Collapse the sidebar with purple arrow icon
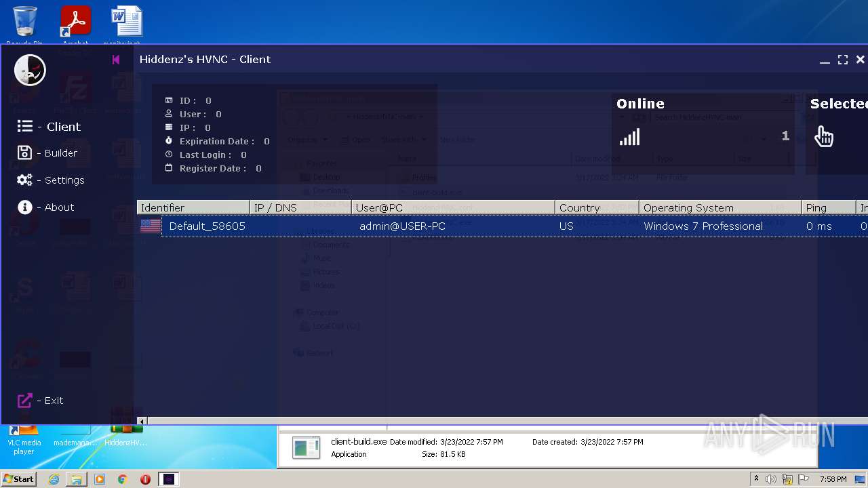Screen dimensions: 868x488 coord(116,60)
